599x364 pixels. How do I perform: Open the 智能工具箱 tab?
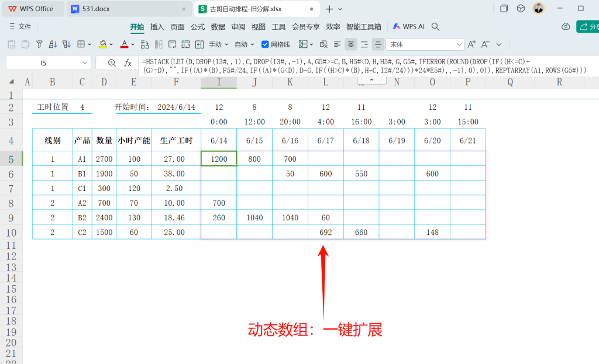[x=364, y=27]
